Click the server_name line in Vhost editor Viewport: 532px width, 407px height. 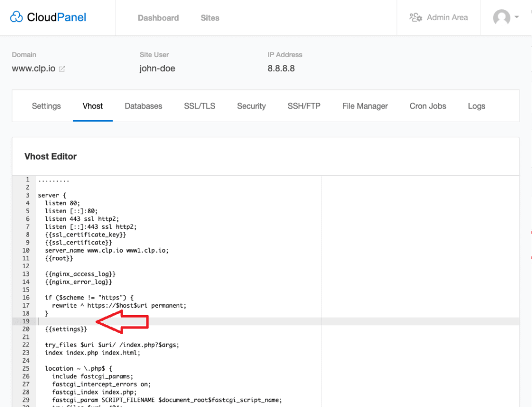107,250
